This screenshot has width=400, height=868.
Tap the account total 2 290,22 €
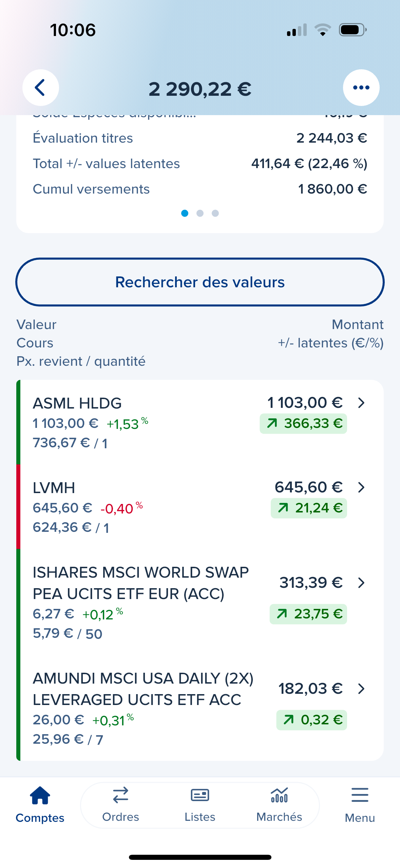pos(200,89)
